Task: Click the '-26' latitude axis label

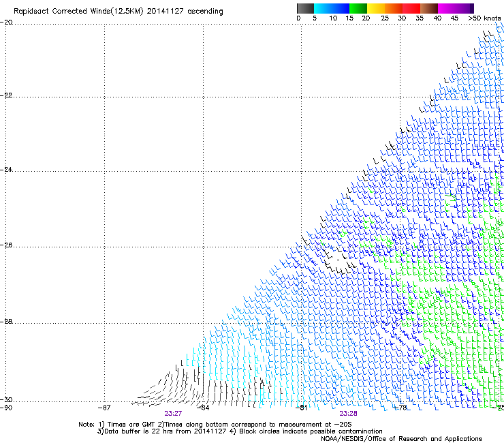Action: pos(6,245)
